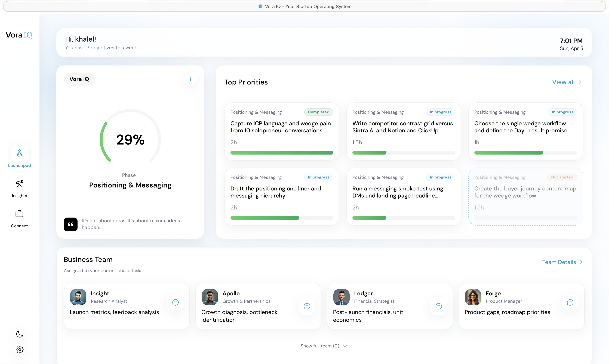This screenshot has height=364, width=609.
Task: Open Team Details link
Action: (562, 262)
